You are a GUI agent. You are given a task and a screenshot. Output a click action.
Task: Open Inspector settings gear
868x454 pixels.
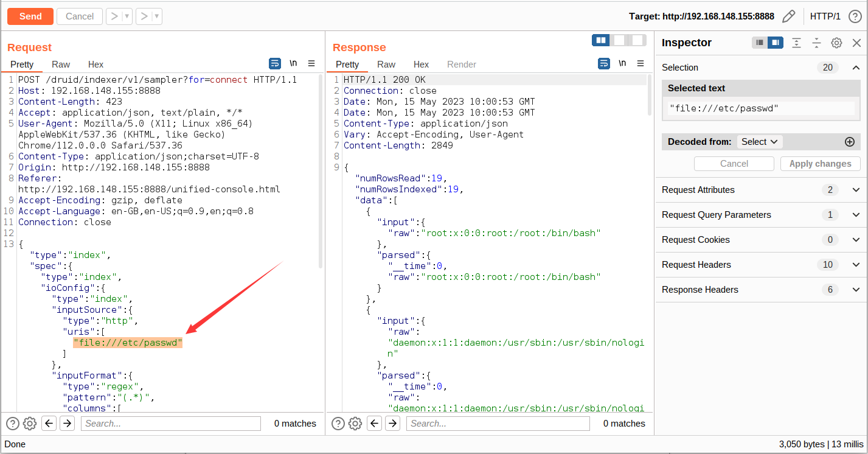(836, 43)
